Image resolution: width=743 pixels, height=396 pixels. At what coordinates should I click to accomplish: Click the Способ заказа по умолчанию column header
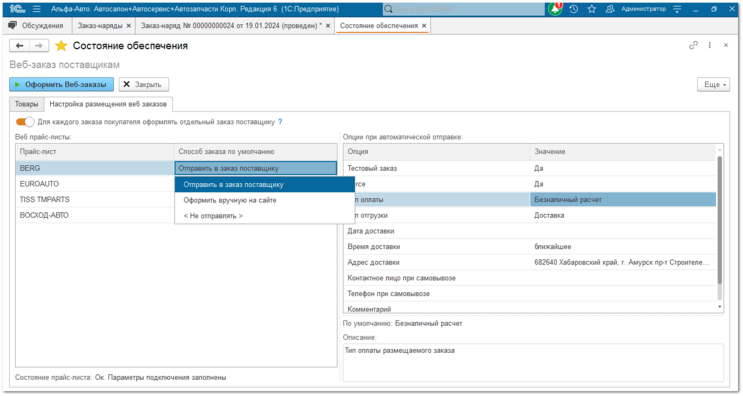point(256,152)
